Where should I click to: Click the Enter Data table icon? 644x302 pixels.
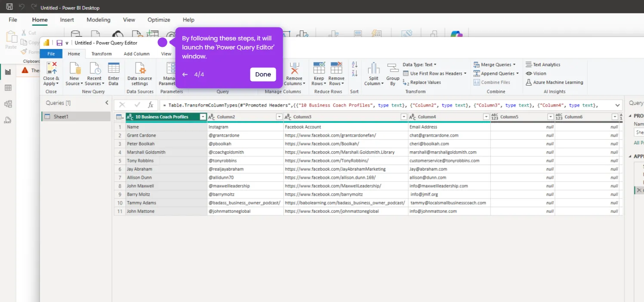(x=114, y=68)
